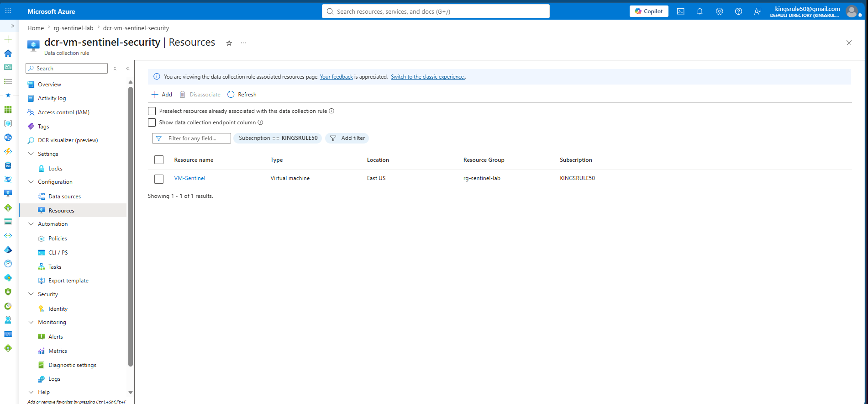This screenshot has width=868, height=404.
Task: Click the account avatar picture
Action: click(852, 11)
